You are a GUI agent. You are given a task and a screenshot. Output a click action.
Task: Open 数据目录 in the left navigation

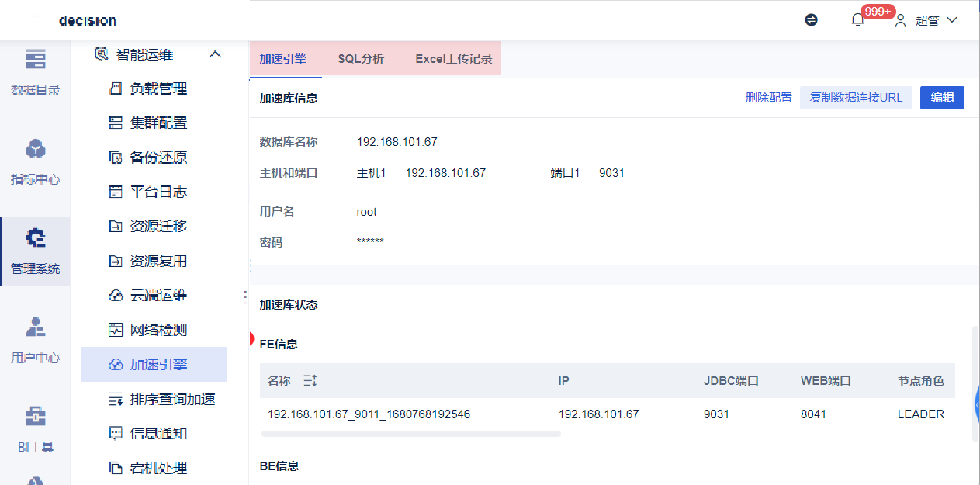[35, 71]
